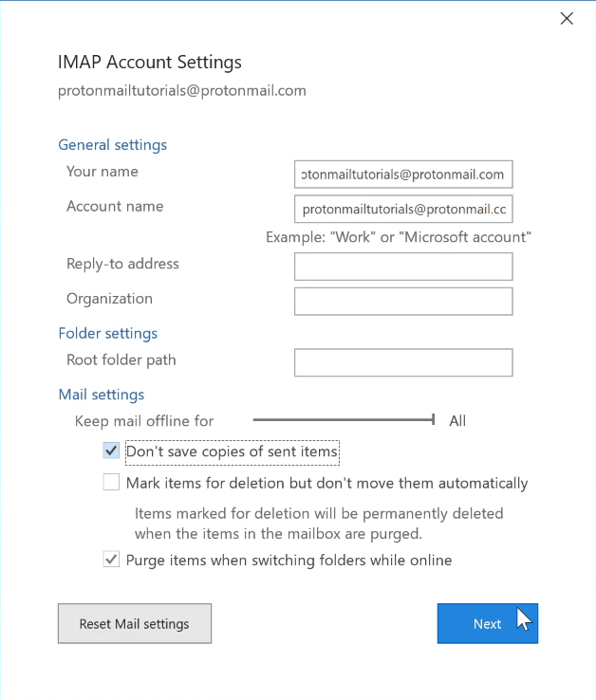Screen dimensions: 596x700
Task: Close the IMAP Account Settings dialog
Action: tap(567, 18)
